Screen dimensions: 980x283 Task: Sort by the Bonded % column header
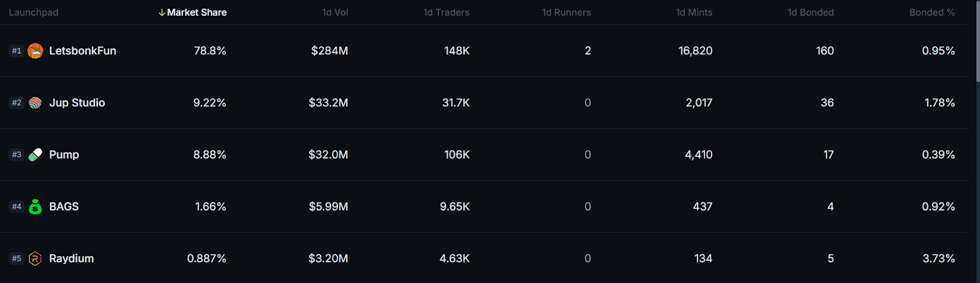click(932, 12)
